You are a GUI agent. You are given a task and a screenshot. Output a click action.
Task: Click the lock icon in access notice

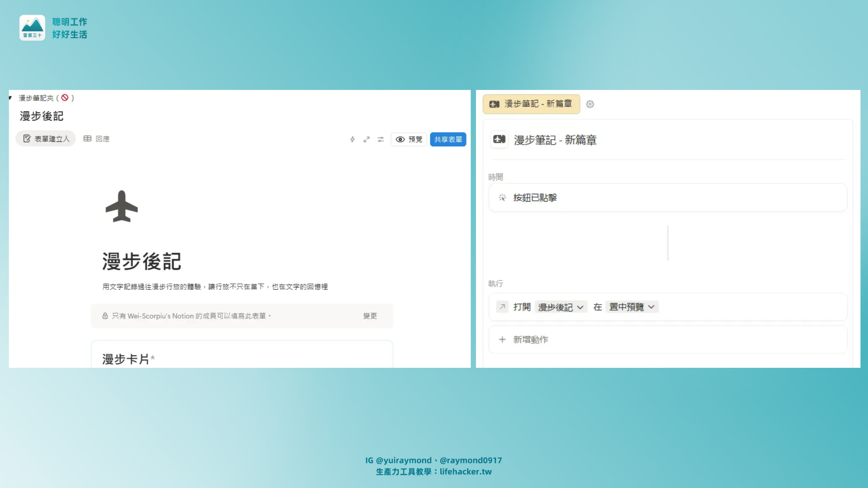pyautogui.click(x=105, y=316)
